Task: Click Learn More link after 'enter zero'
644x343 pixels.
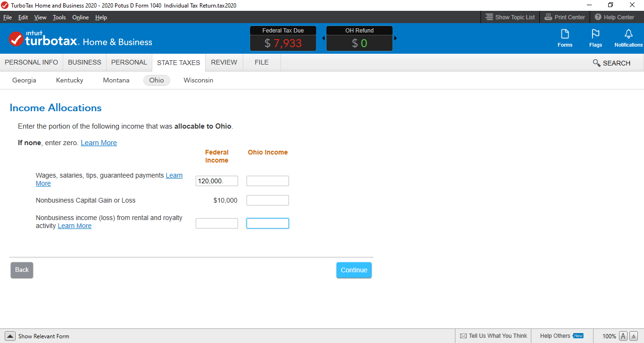Action: [x=99, y=143]
